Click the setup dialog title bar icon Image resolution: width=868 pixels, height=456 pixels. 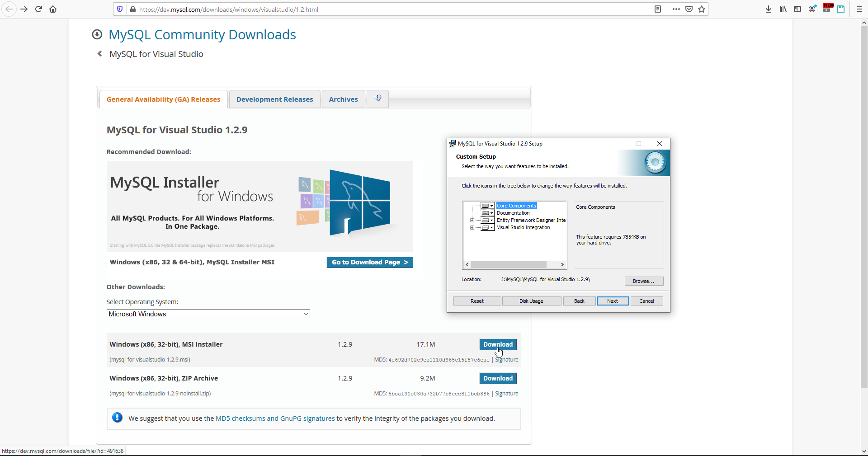pos(452,144)
